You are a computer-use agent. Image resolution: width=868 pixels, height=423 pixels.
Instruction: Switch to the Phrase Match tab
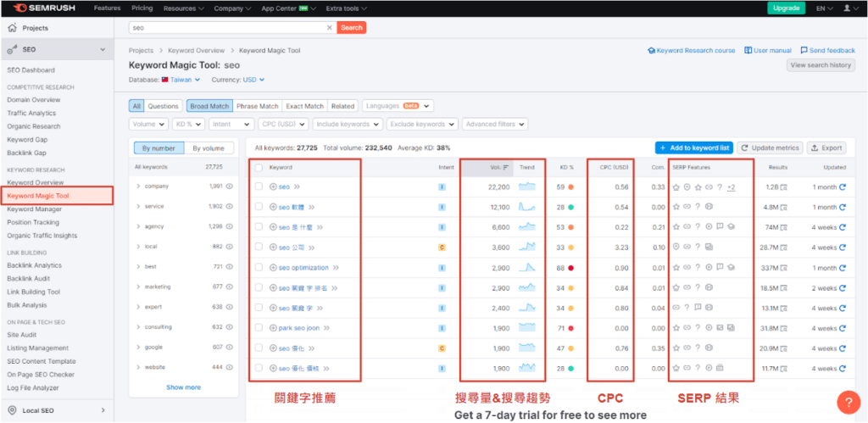pyautogui.click(x=257, y=106)
